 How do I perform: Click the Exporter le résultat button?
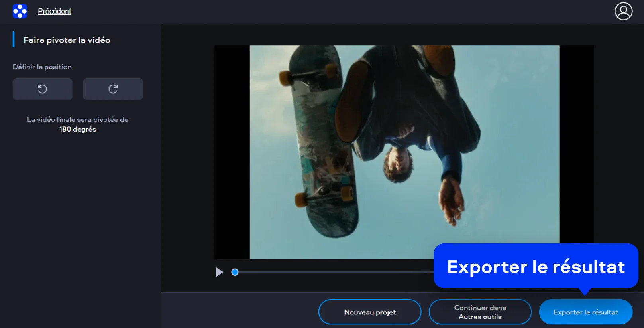tap(585, 312)
